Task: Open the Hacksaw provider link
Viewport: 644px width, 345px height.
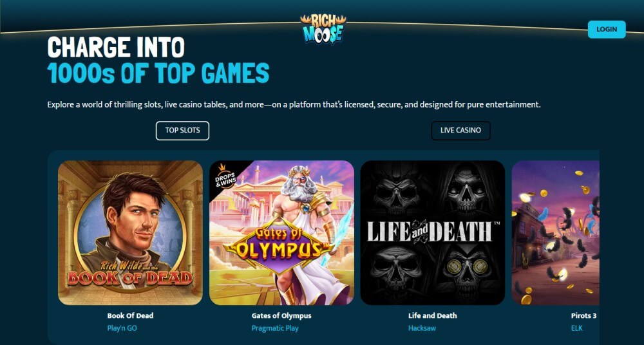Action: click(x=422, y=328)
